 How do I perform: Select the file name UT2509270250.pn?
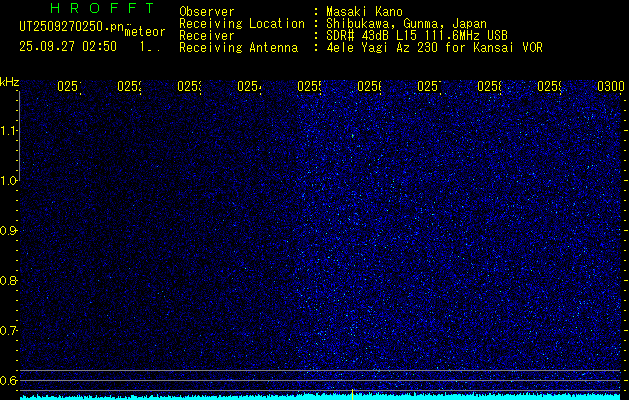72,27
